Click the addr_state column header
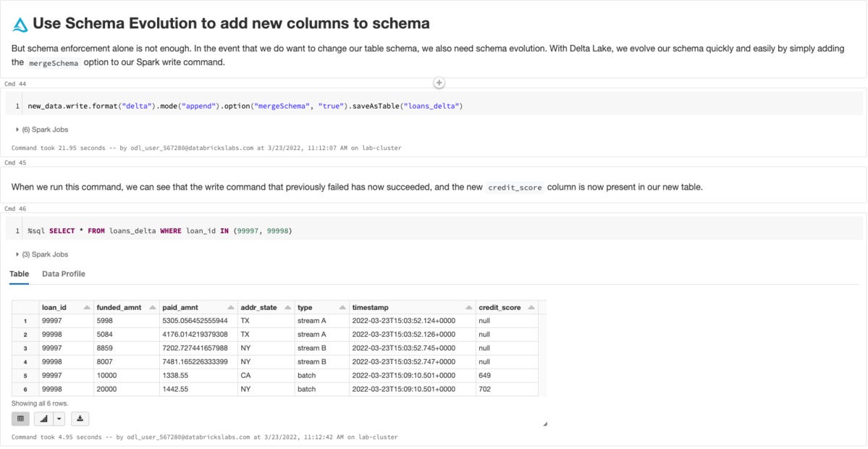The height and width of the screenshot is (449, 868). (x=258, y=307)
